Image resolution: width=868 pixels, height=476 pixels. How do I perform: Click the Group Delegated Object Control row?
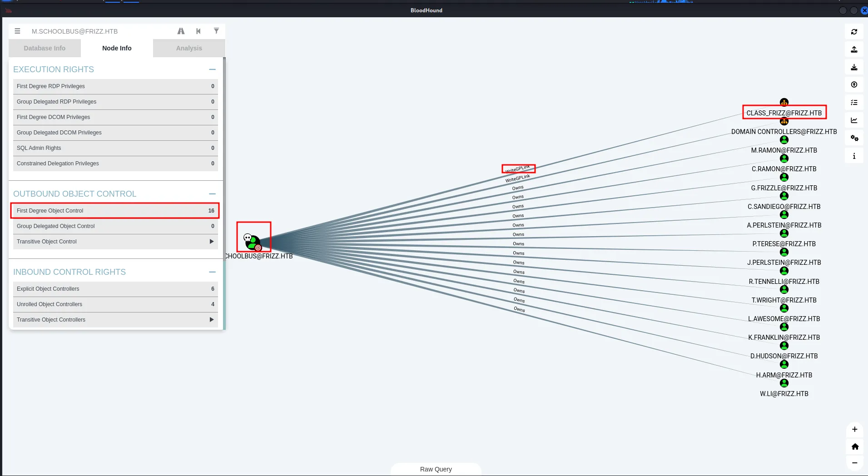click(115, 226)
